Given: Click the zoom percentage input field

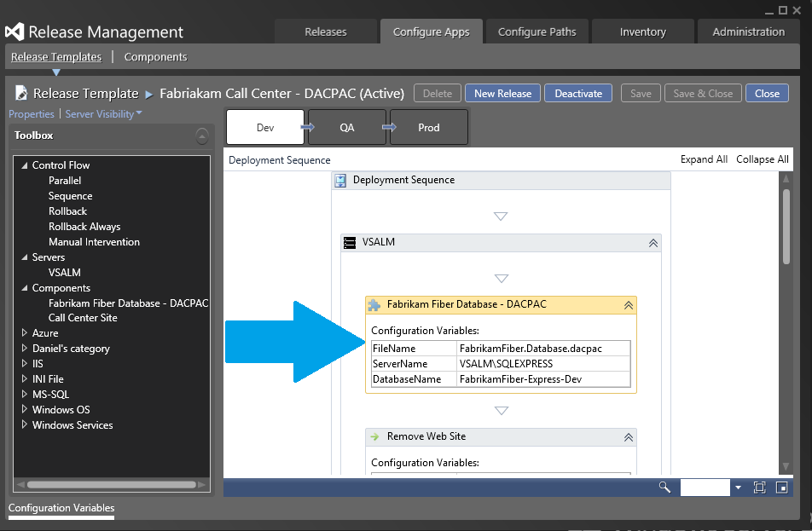Looking at the screenshot, I should [x=705, y=488].
